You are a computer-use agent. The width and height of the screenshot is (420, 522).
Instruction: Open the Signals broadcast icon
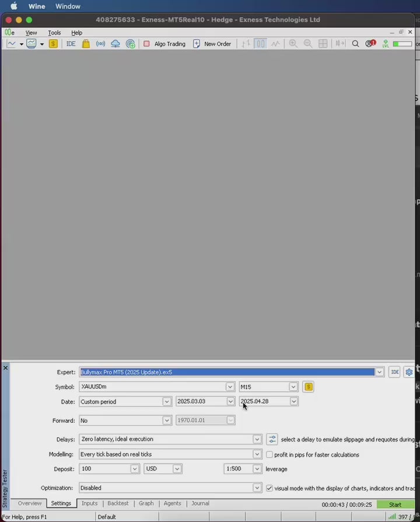(100, 44)
